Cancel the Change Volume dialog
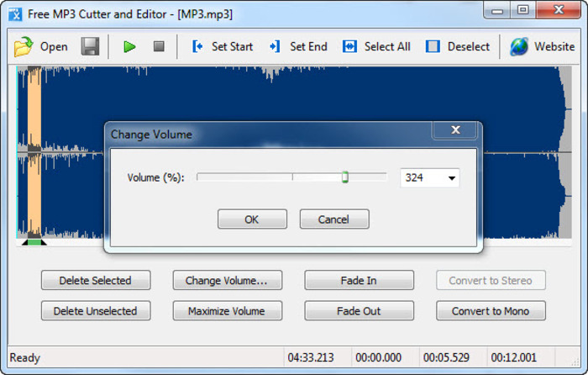The image size is (588, 375). click(334, 219)
